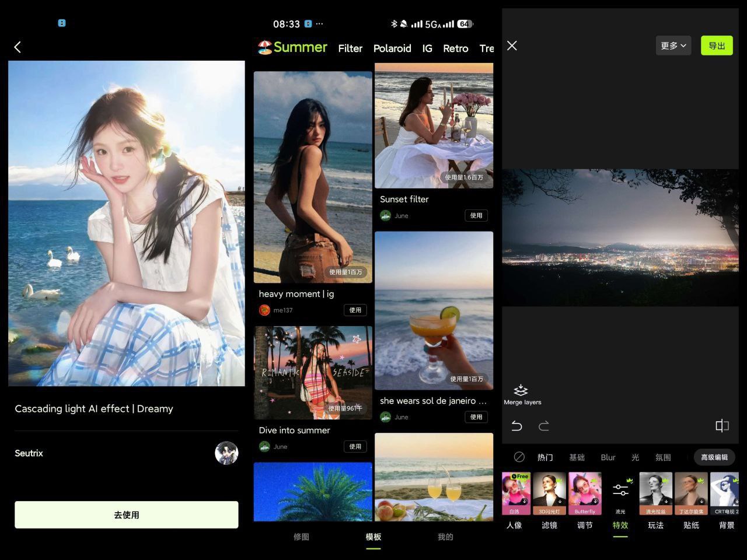This screenshot has width=747, height=560.
Task: Tap the back arrow on effect detail page
Action: tap(18, 47)
